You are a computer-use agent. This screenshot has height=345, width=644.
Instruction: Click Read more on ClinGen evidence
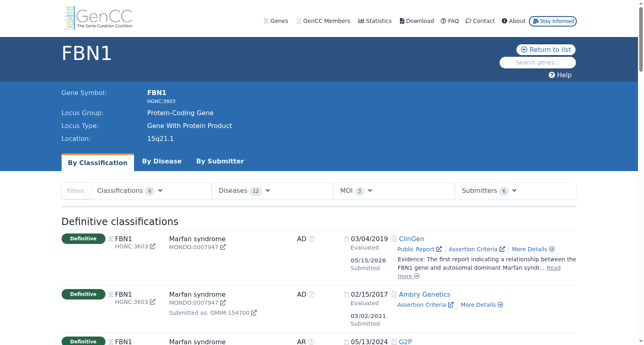click(x=553, y=268)
